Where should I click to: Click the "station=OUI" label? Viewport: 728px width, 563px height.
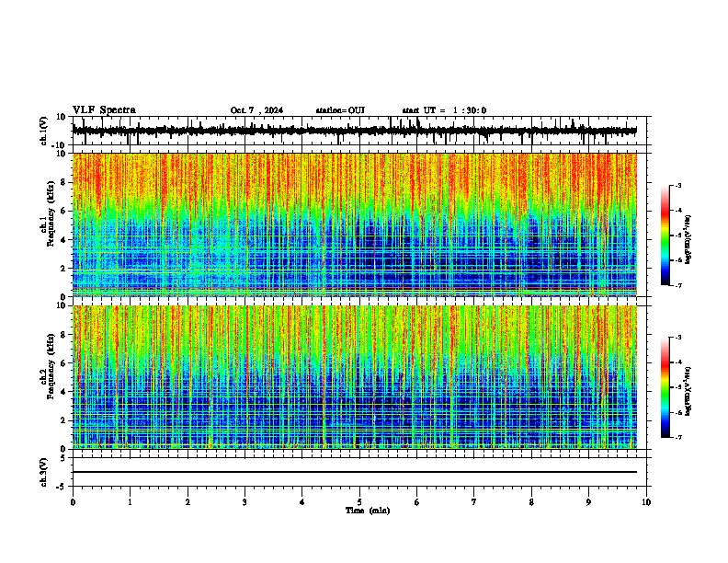[340, 110]
